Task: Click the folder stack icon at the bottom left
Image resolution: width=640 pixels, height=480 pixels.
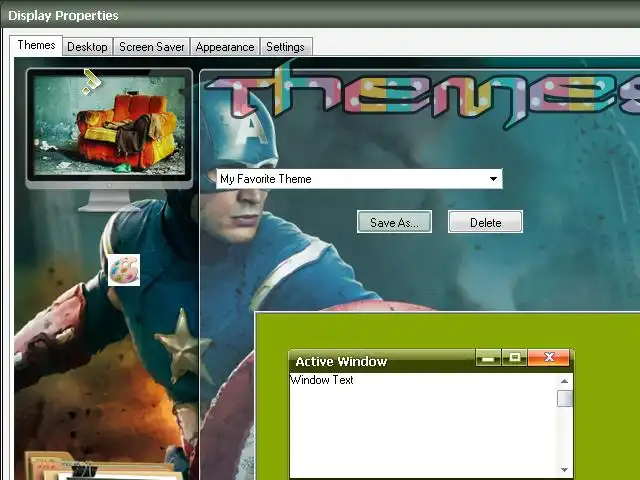Action: click(x=102, y=465)
